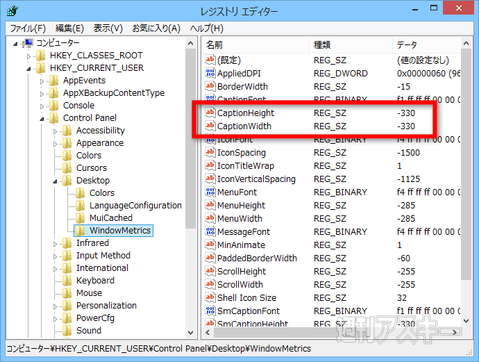
Task: Select the MenuHeight value name
Action: coord(241,205)
